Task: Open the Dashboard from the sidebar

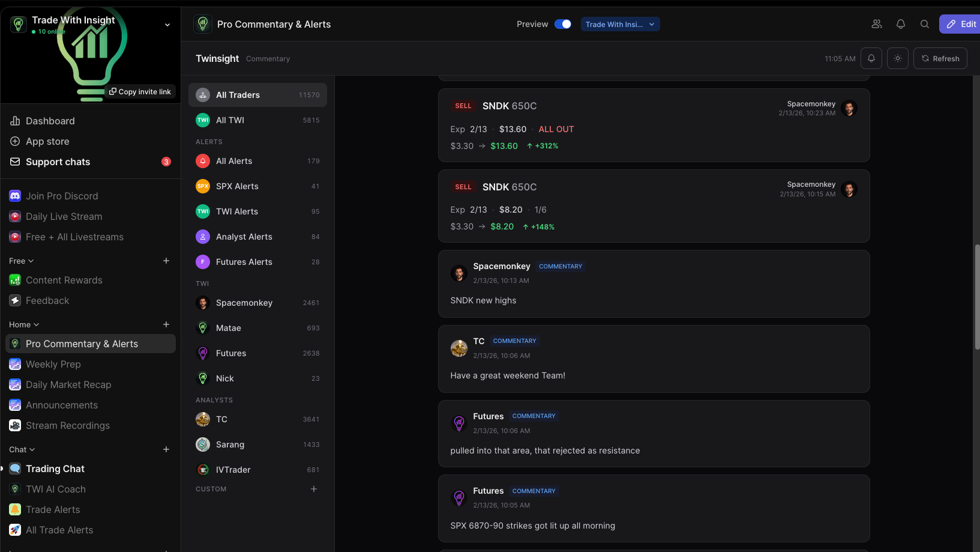Action: click(x=50, y=121)
